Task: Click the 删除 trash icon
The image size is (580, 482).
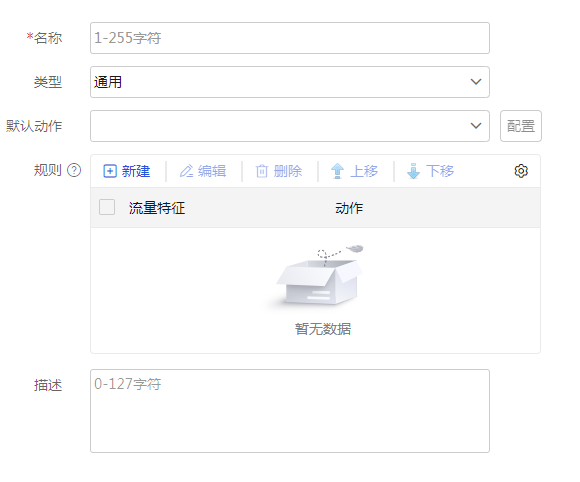Action: (262, 171)
